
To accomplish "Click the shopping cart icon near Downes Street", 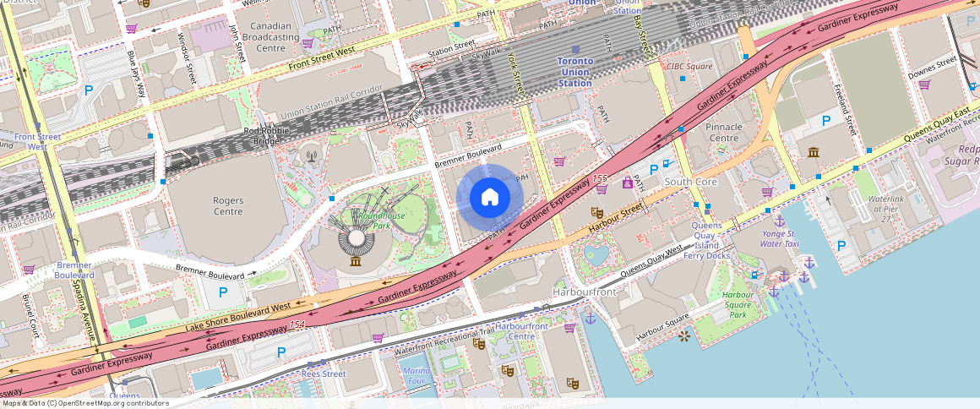I will [924, 84].
